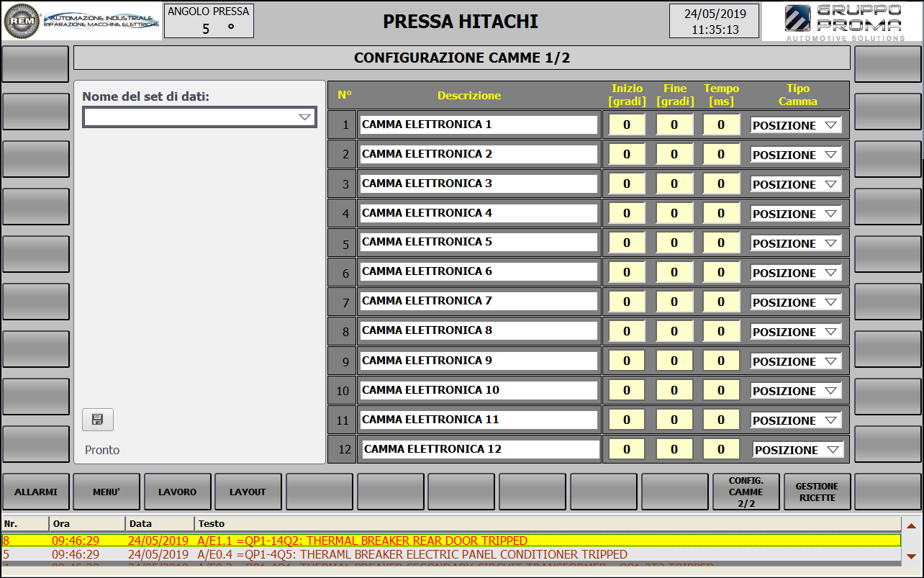Select the CAMMA ELETTRONICA 1 description field
The width and height of the screenshot is (924, 578).
pyautogui.click(x=479, y=125)
